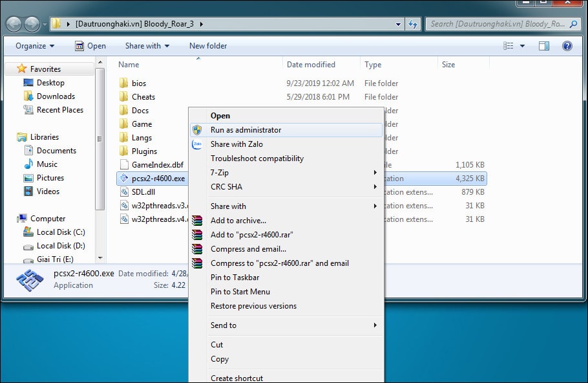Choose Add to archive...

(286, 221)
